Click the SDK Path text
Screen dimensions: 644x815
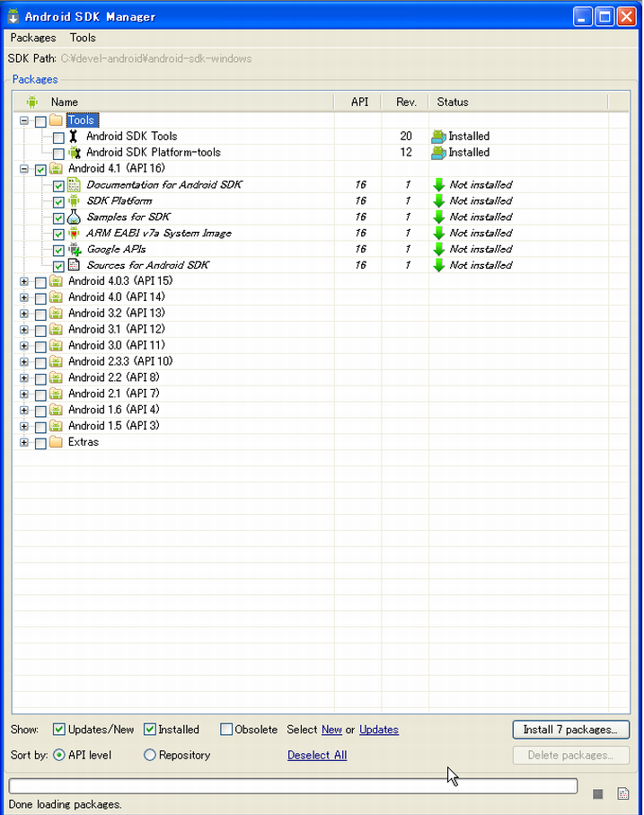coord(155,58)
